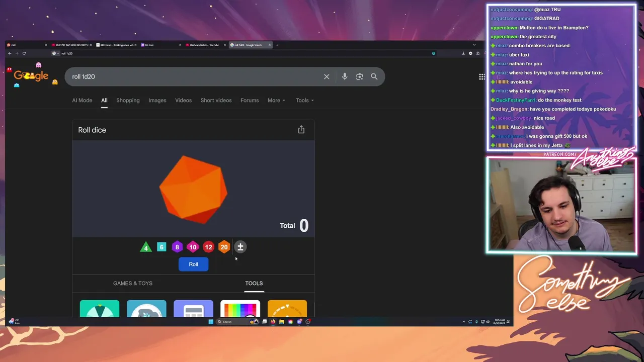Open the plus/minus modifier button
This screenshot has height=362, width=644.
[x=240, y=247]
